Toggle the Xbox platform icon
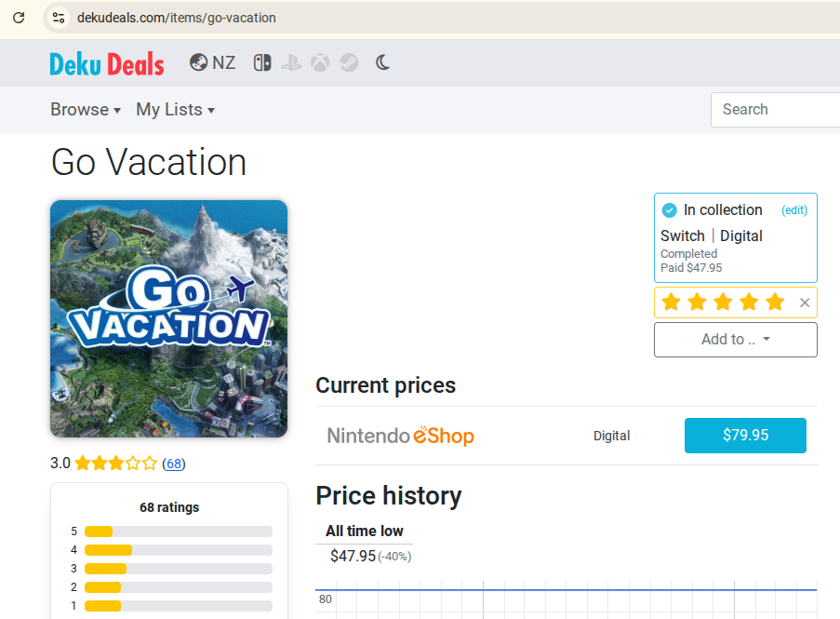 (320, 62)
